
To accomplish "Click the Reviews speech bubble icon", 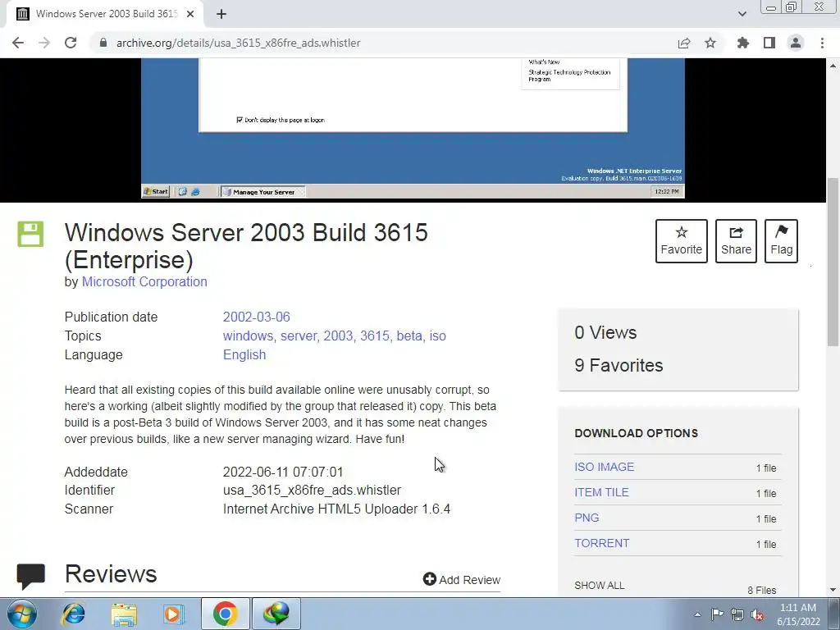I will pyautogui.click(x=30, y=576).
